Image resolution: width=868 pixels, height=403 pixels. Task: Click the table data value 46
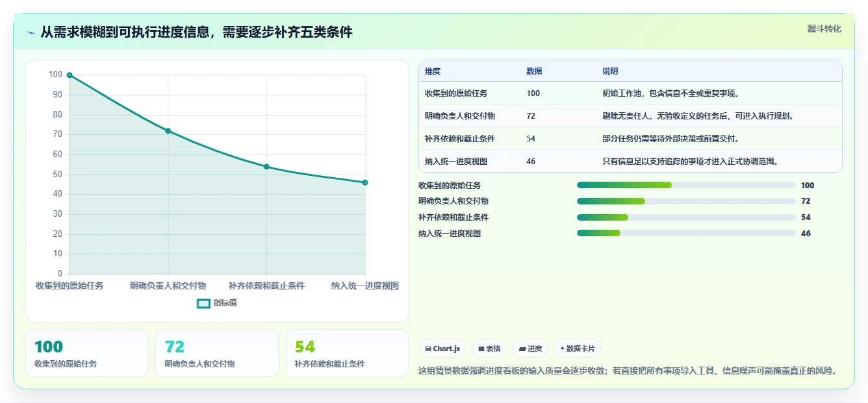coord(531,162)
